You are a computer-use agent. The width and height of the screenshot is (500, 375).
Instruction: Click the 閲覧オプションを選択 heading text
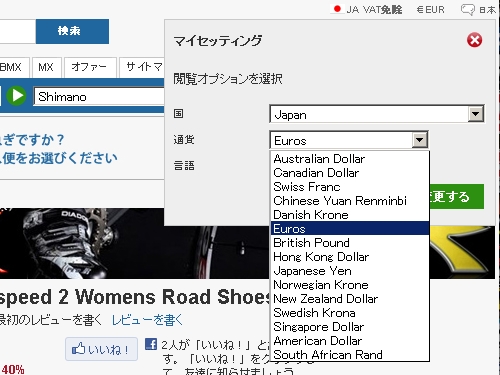point(228,79)
